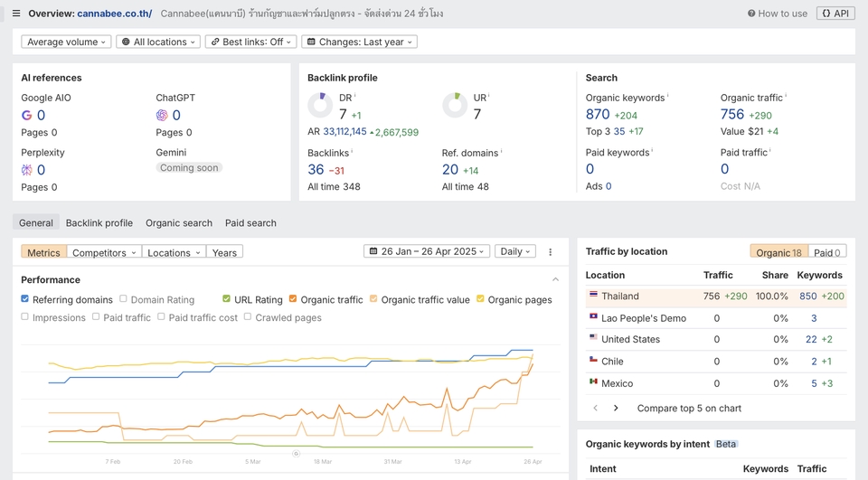This screenshot has height=480, width=868.
Task: Go to next locations page arrow
Action: click(616, 408)
